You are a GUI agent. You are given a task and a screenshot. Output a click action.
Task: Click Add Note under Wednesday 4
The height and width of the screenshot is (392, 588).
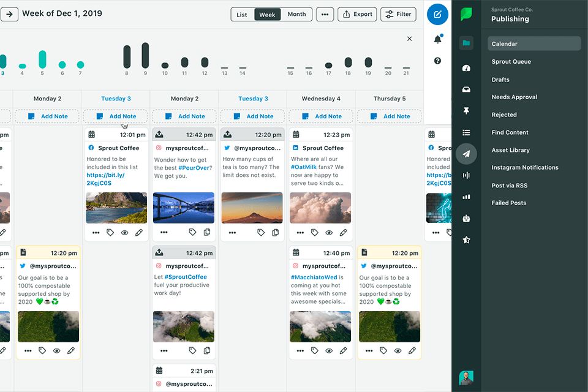(x=322, y=116)
